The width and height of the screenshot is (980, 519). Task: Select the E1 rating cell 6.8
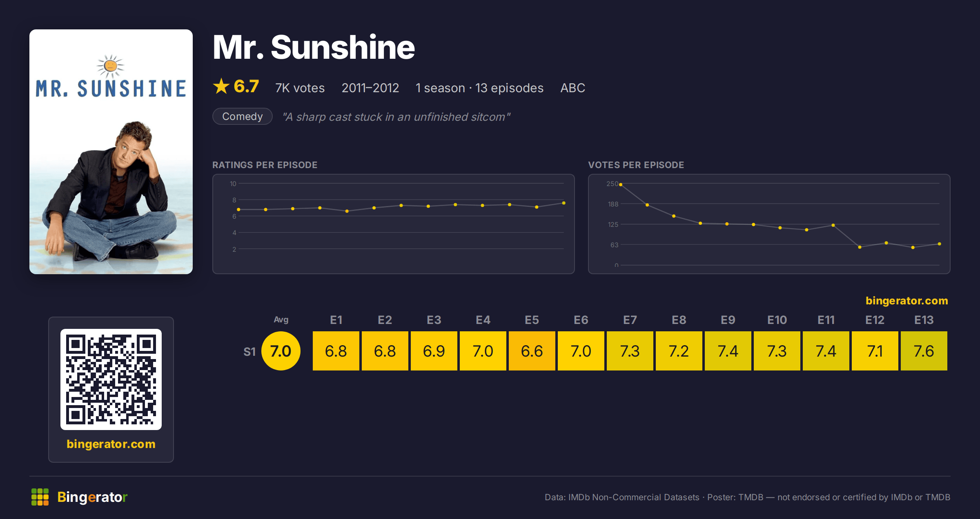(x=336, y=351)
